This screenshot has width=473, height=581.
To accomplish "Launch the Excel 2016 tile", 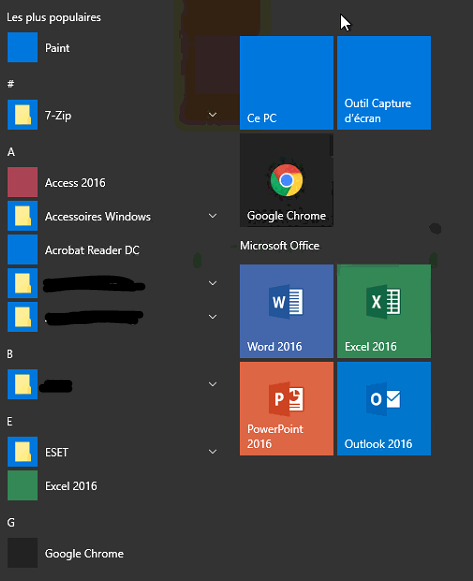I will pos(384,311).
